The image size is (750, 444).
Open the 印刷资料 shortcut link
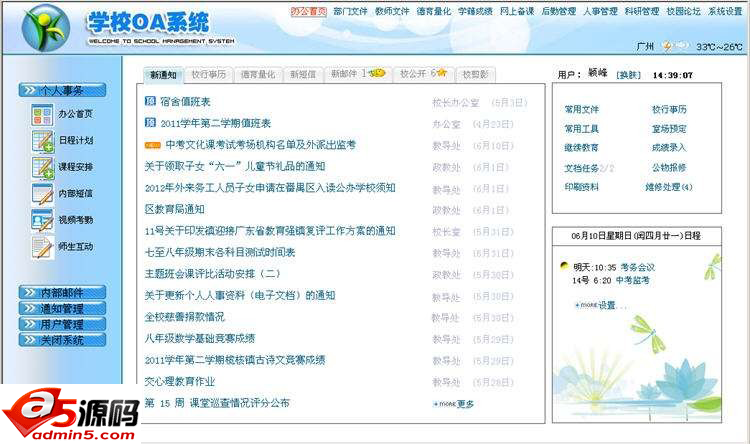tap(581, 187)
